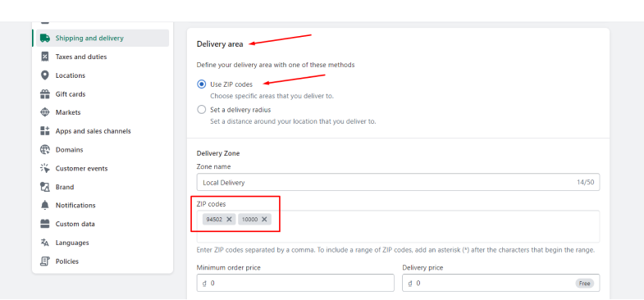This screenshot has height=300, width=644.
Task: Select the Set a delivery radius option
Action: point(201,110)
